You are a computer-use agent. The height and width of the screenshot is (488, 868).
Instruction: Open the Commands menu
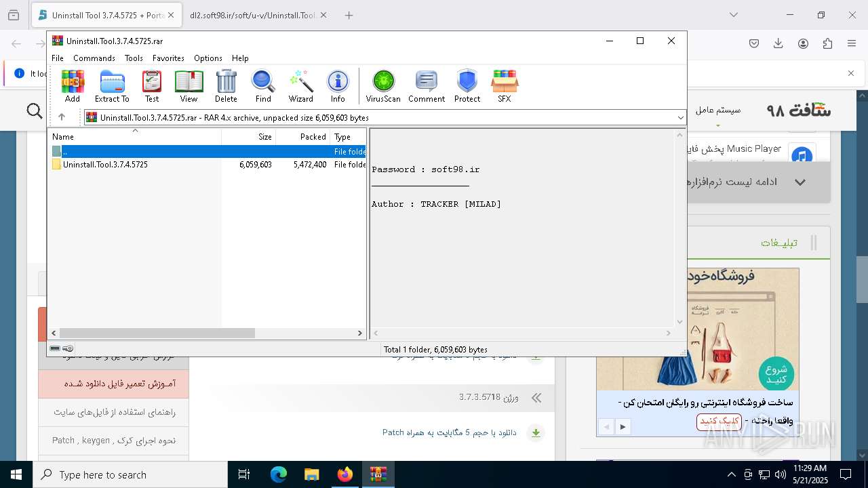(x=94, y=58)
